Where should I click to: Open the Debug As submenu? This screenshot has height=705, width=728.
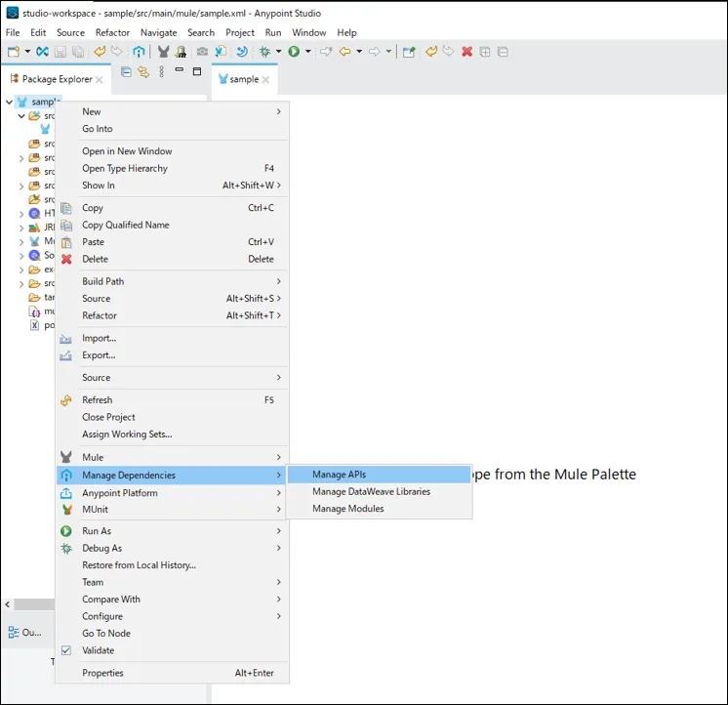click(x=173, y=548)
